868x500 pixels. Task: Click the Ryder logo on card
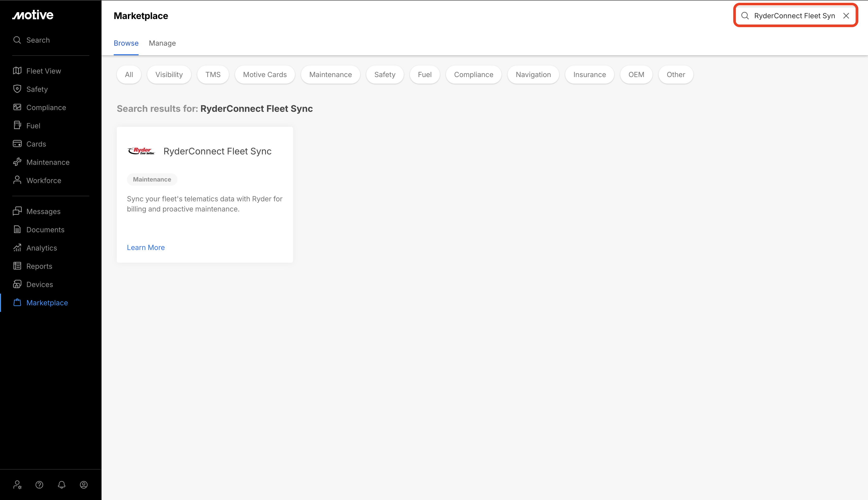141,151
